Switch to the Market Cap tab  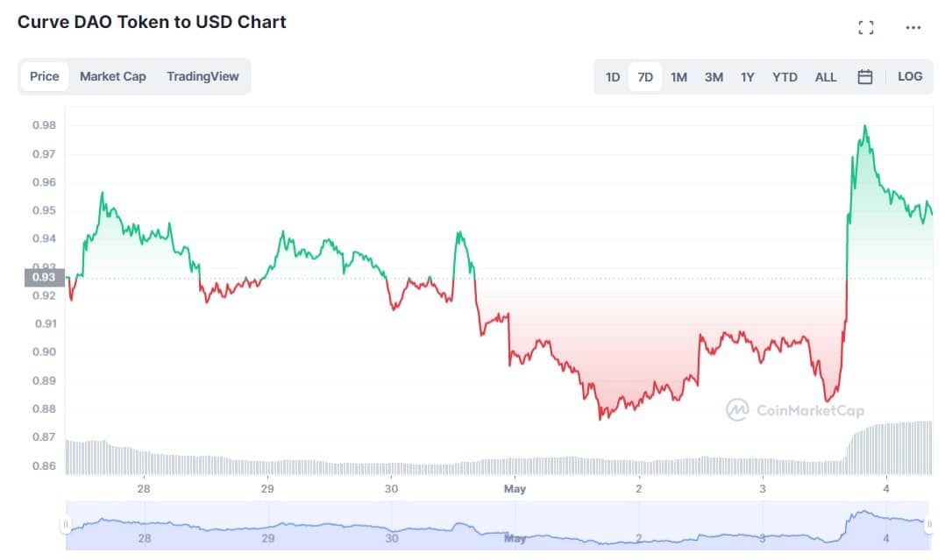(113, 76)
